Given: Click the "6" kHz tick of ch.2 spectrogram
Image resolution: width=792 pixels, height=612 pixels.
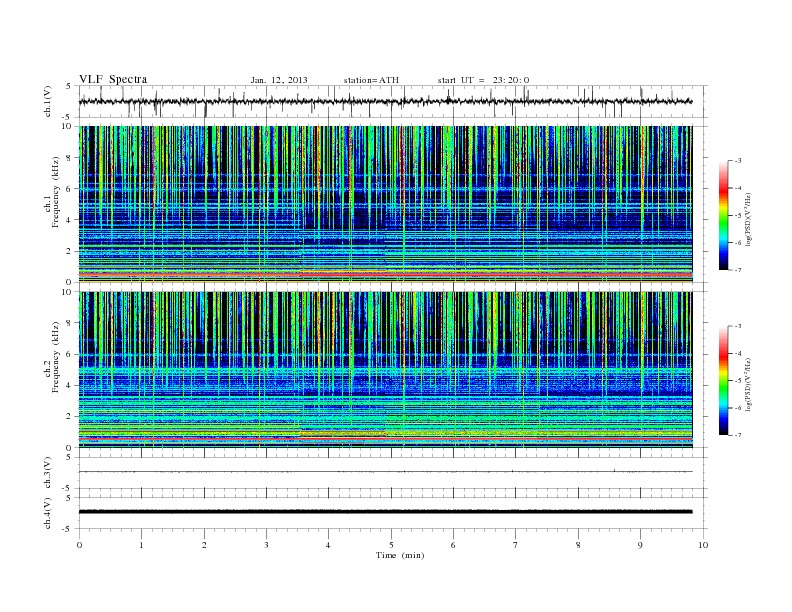Looking at the screenshot, I should [70, 354].
